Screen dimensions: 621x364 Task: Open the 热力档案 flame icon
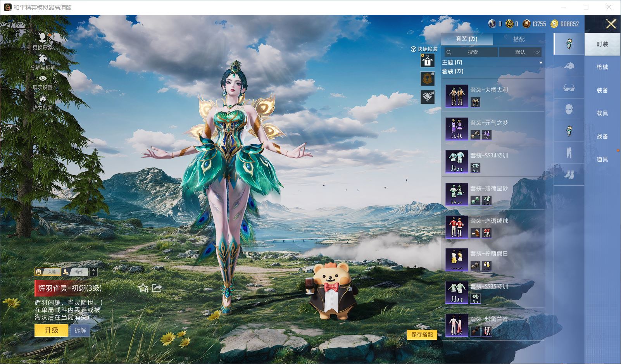43,99
